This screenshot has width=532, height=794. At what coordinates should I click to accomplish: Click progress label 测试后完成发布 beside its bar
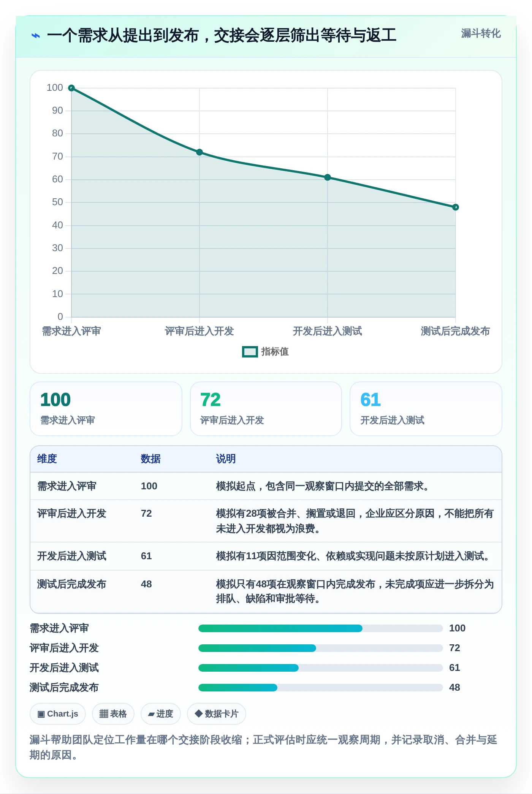click(x=64, y=688)
